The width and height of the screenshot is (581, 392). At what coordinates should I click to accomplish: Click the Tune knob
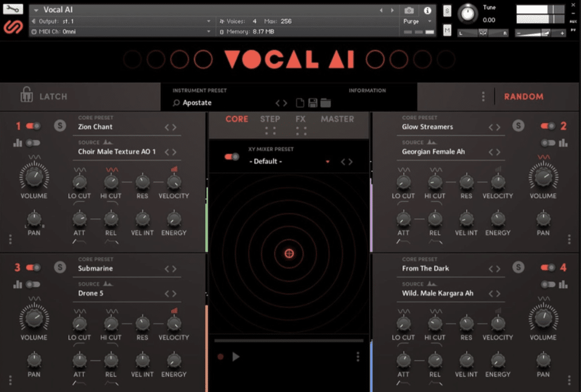[468, 14]
